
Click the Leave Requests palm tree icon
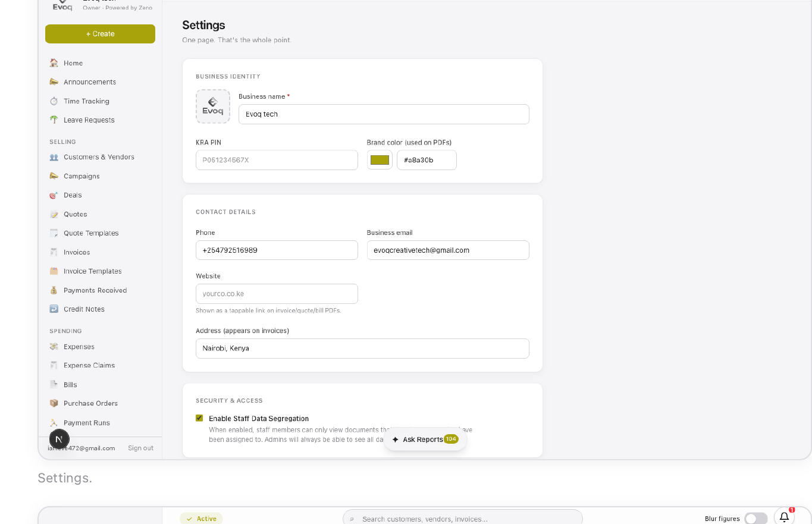54,120
